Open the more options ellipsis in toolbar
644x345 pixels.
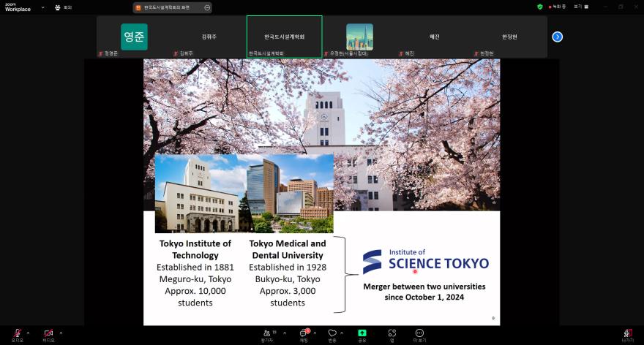pyautogui.click(x=419, y=333)
